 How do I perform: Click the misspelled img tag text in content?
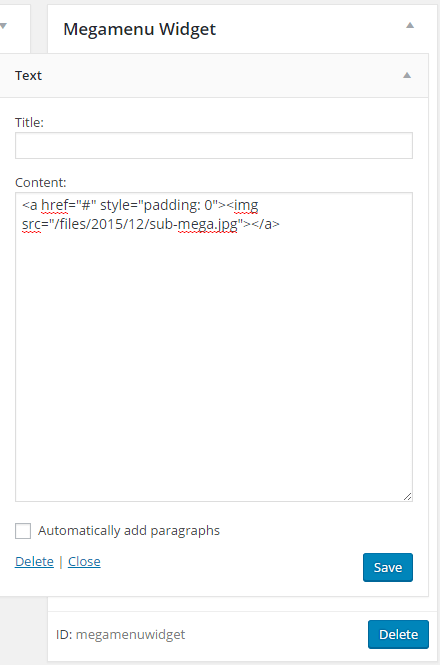tap(246, 206)
